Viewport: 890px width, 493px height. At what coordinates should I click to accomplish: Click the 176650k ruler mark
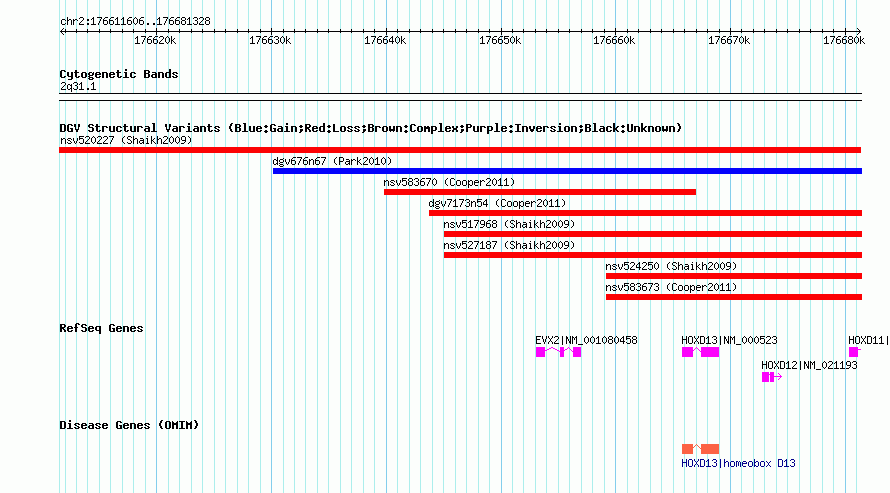[500, 41]
